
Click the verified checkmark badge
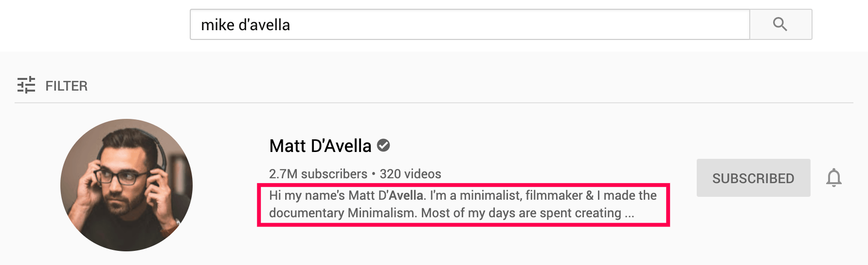[x=383, y=145]
